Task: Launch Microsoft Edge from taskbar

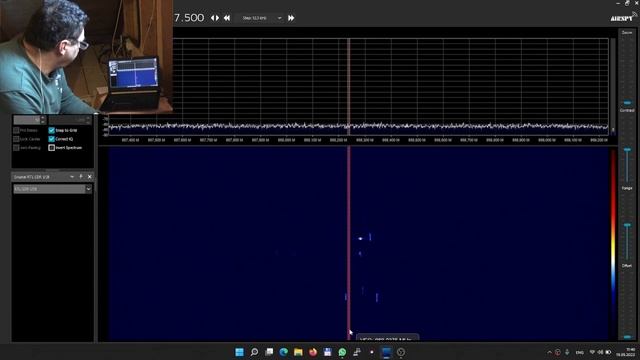Action: [x=284, y=352]
